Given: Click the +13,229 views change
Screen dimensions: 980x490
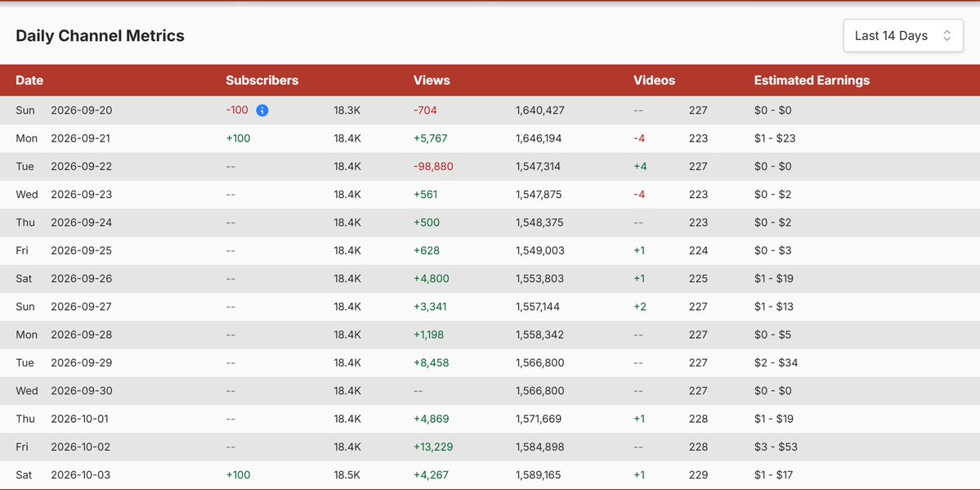Looking at the screenshot, I should coord(433,447).
